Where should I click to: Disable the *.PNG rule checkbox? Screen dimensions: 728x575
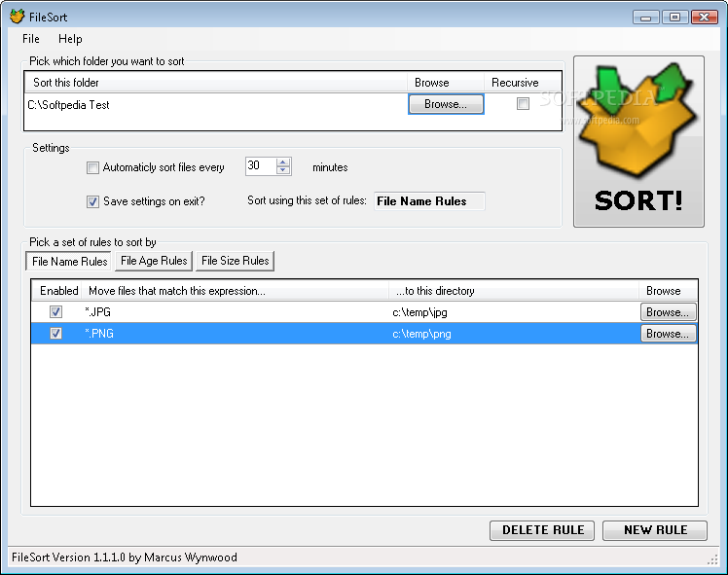click(x=55, y=333)
